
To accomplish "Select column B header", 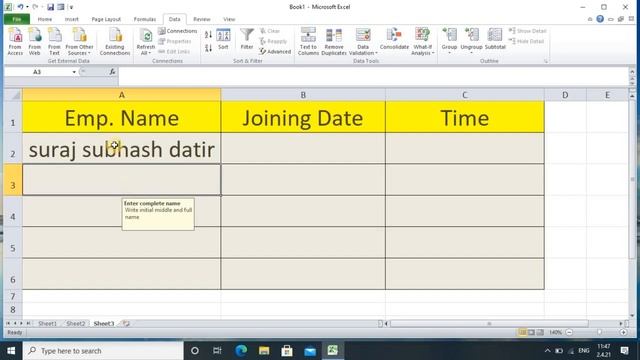I will 303,95.
